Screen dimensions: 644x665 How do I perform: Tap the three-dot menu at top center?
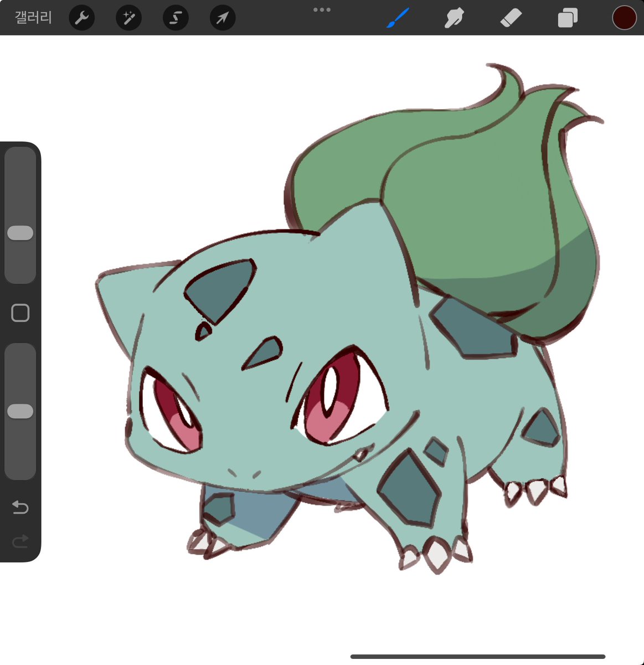tap(322, 9)
